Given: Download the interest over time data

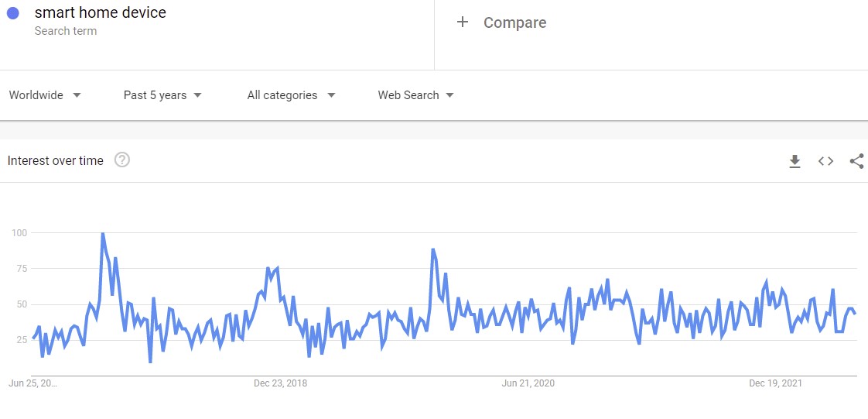Looking at the screenshot, I should coord(795,161).
